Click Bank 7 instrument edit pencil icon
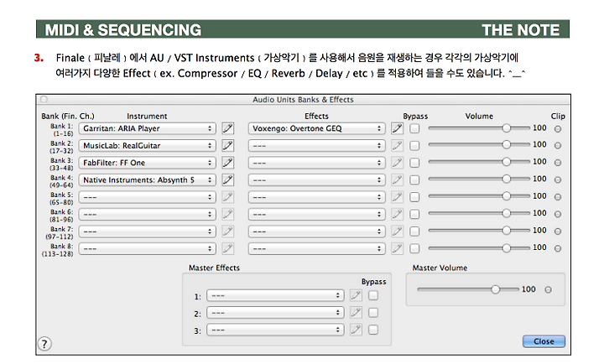 point(227,231)
